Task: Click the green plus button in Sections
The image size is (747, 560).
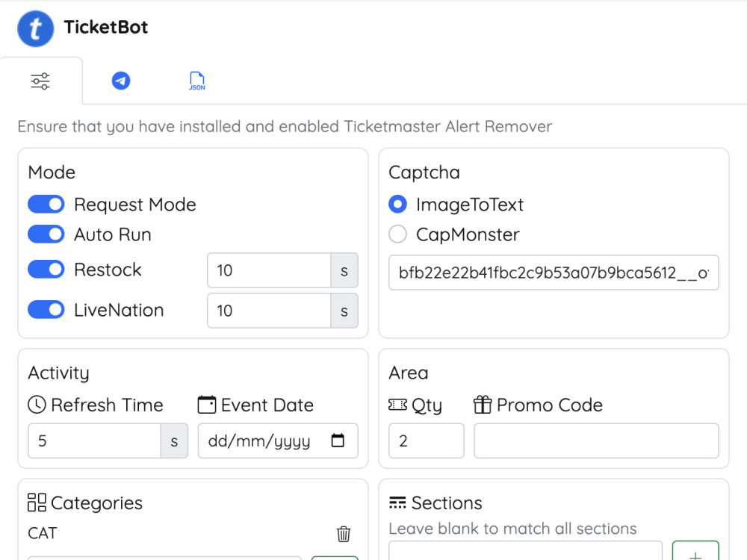Action: (695, 551)
